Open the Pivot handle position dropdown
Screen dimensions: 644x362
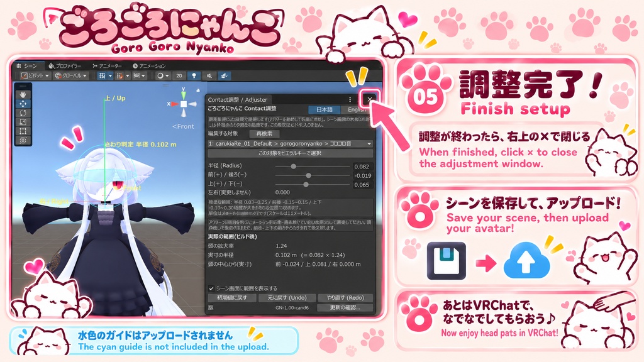(x=35, y=75)
